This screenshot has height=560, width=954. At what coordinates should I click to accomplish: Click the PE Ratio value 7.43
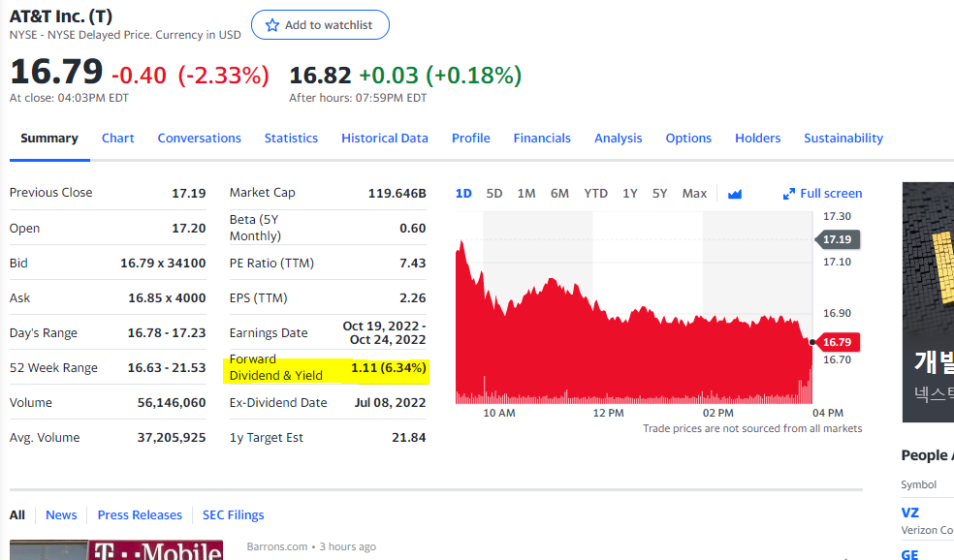tap(412, 264)
